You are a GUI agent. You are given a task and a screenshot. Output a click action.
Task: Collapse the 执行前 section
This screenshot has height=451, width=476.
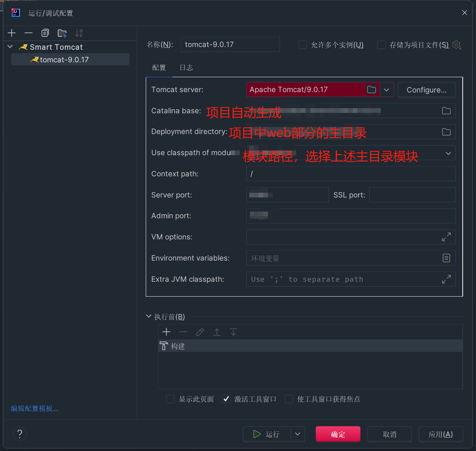point(148,316)
